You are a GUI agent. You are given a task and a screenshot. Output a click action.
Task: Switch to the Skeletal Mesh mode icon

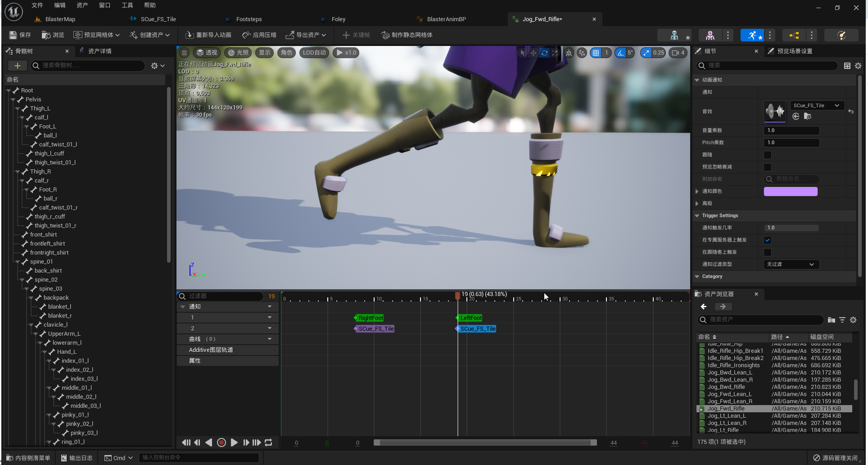pos(710,35)
